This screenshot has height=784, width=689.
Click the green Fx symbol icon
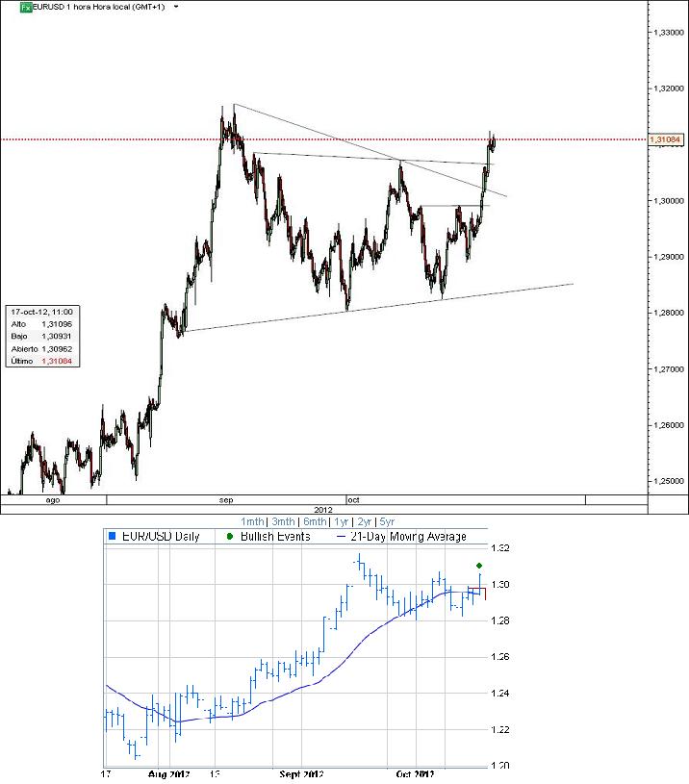pos(26,7)
